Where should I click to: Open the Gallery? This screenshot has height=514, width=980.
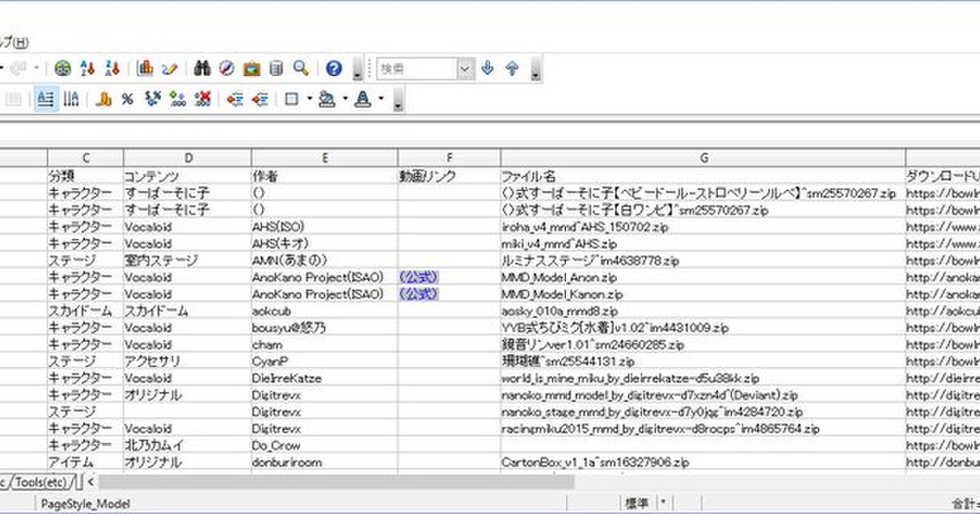pyautogui.click(x=252, y=69)
